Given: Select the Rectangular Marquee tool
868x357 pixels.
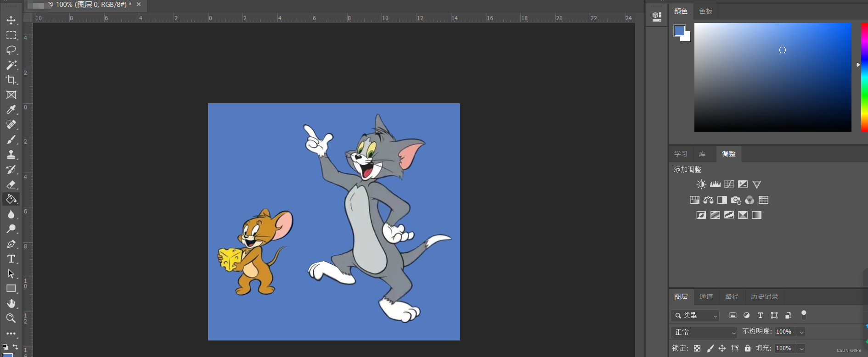Looking at the screenshot, I should pos(11,35).
